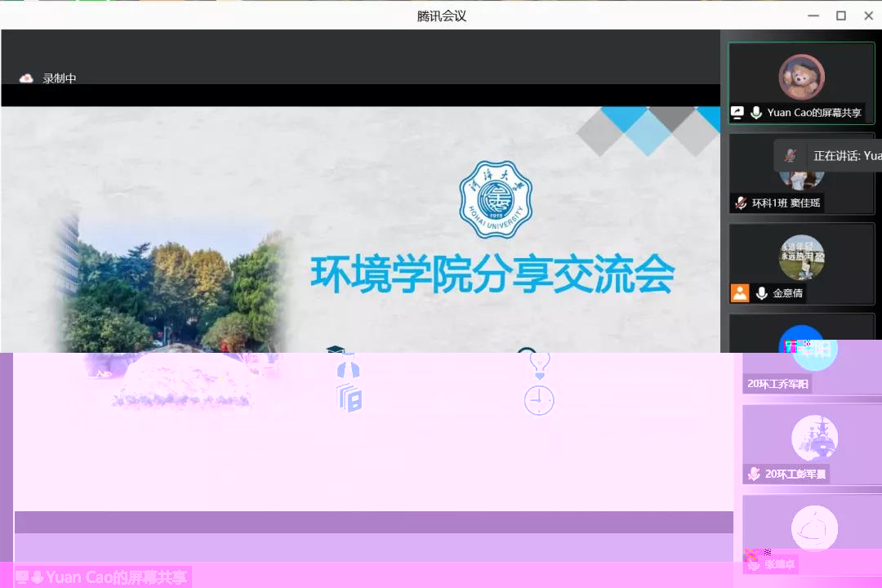The height and width of the screenshot is (588, 882).
Task: Click the muted mic icon beside 20环工彭军景
Action: pos(754,474)
